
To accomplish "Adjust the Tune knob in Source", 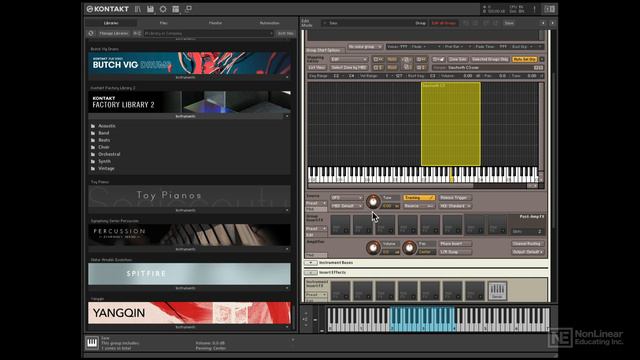I will click(373, 202).
